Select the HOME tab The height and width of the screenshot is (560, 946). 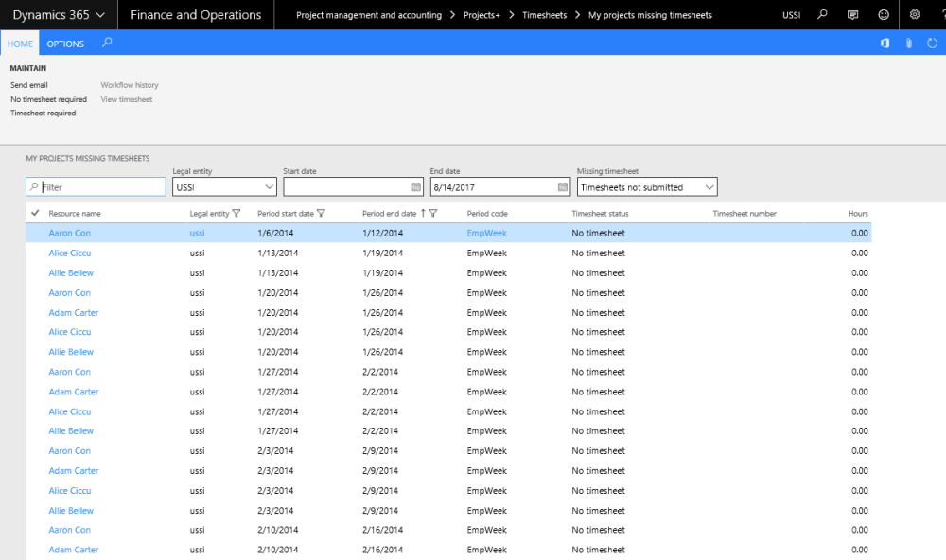(x=20, y=44)
